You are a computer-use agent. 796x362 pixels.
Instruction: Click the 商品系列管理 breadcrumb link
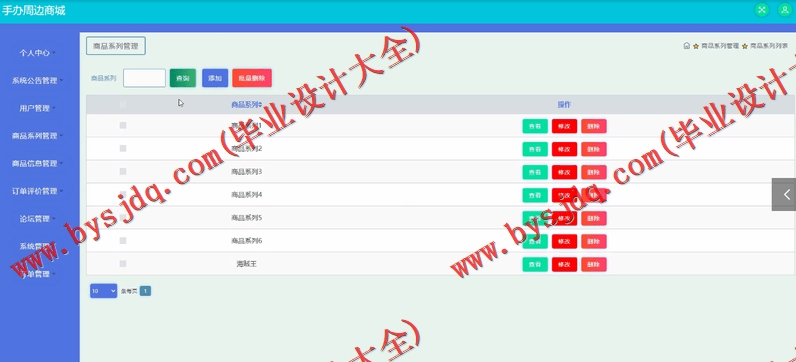coord(719,46)
